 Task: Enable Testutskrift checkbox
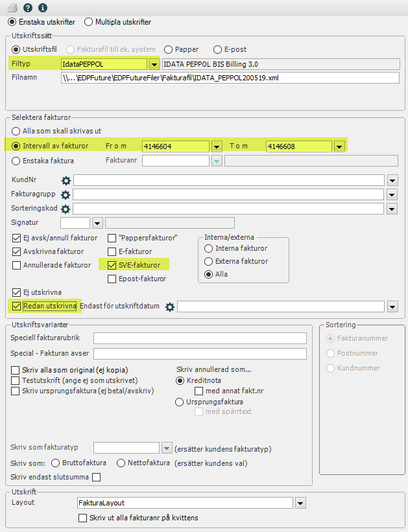tap(16, 380)
